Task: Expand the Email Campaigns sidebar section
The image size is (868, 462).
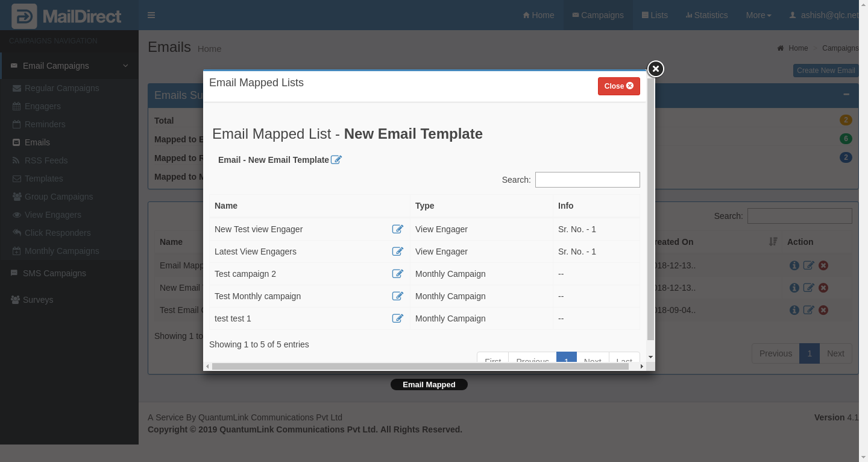Action: (69, 66)
